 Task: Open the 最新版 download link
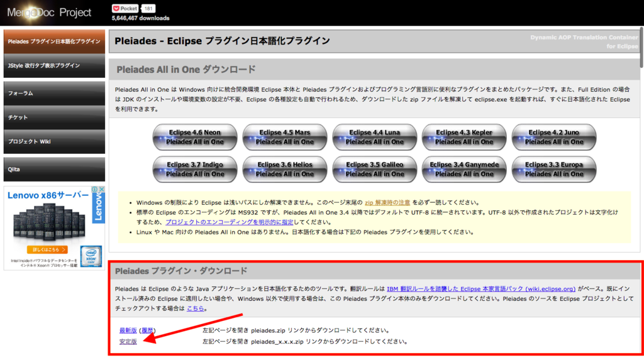[x=128, y=330]
